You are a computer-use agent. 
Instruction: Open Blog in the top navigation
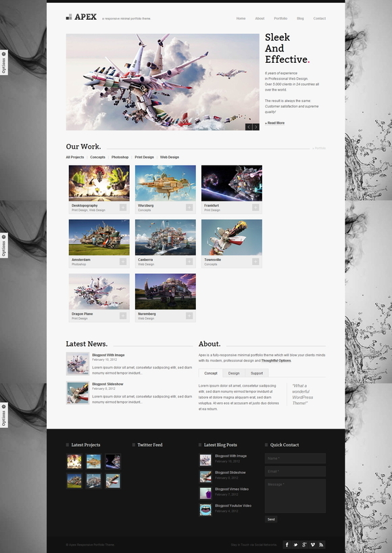click(300, 18)
